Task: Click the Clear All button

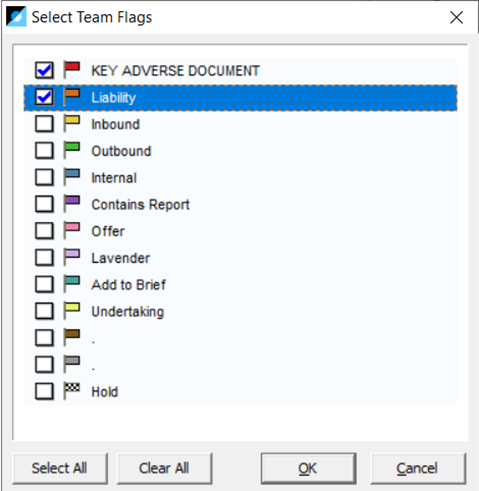Action: pos(164,468)
